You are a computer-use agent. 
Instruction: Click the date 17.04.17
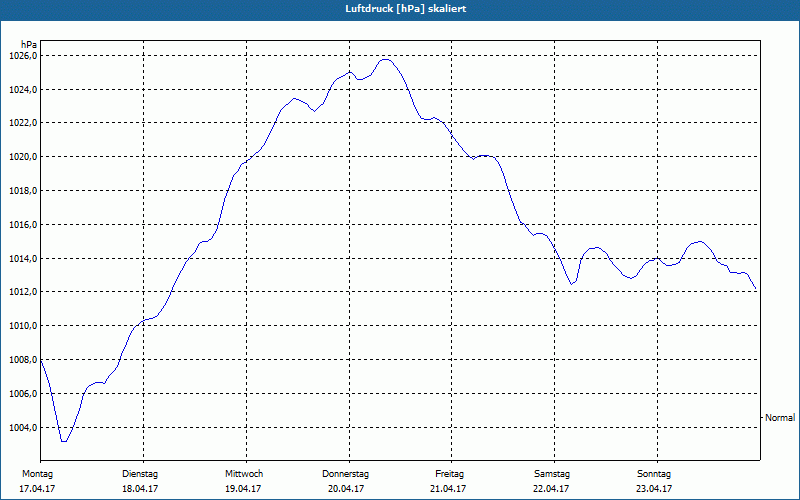(x=37, y=489)
